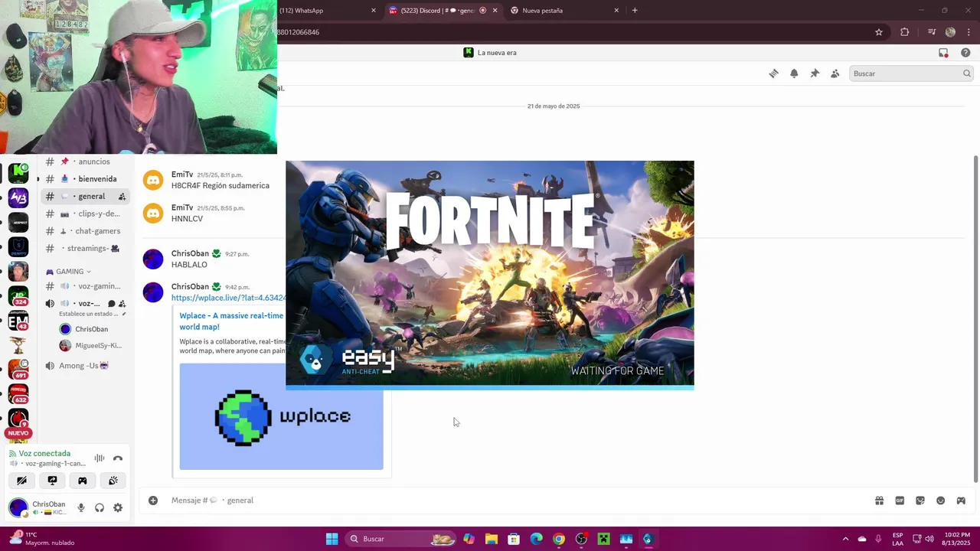Switch to the Nueva pestaña tab
Screen dimensions: 980x551
tap(563, 11)
